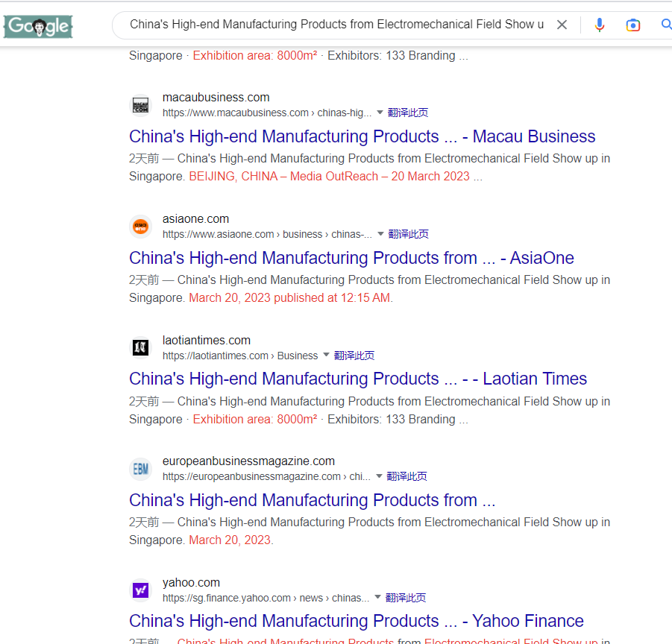Click the macaubusiness.com site favicon

point(140,105)
